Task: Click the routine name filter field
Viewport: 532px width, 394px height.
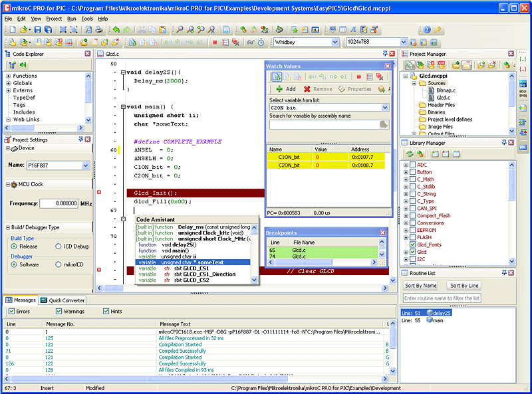Action: coord(442,298)
